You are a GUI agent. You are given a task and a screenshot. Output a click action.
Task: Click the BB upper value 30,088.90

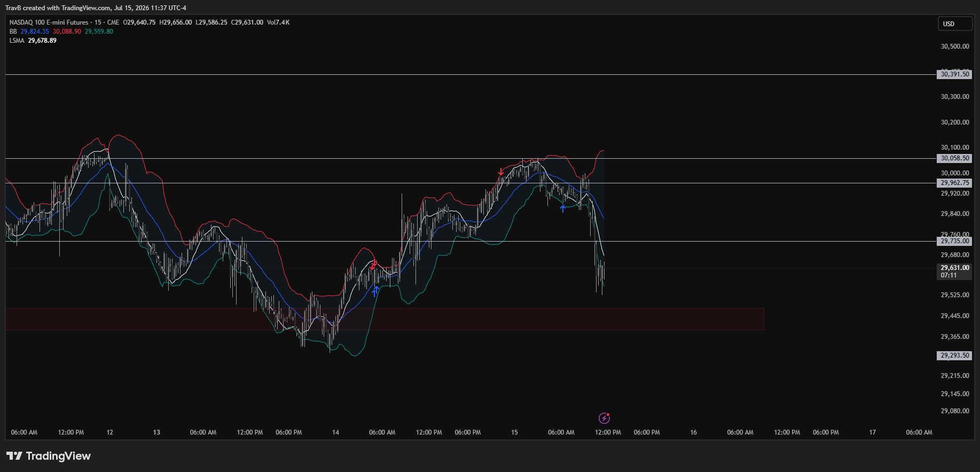pyautogui.click(x=67, y=32)
